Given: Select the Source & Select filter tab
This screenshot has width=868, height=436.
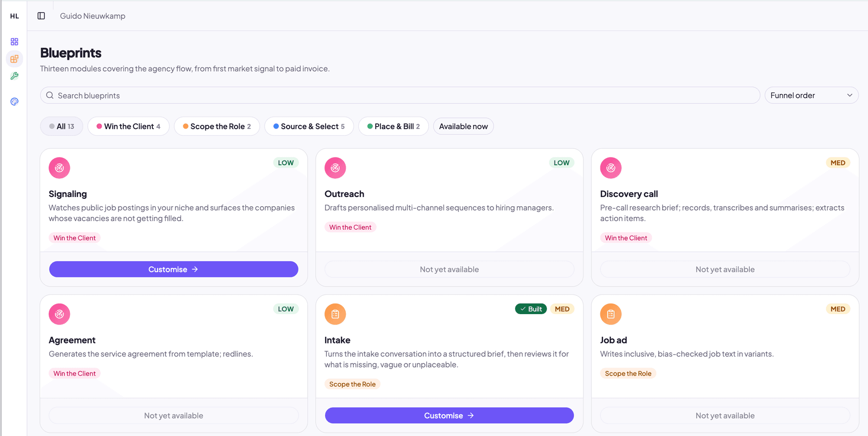Looking at the screenshot, I should 309,126.
